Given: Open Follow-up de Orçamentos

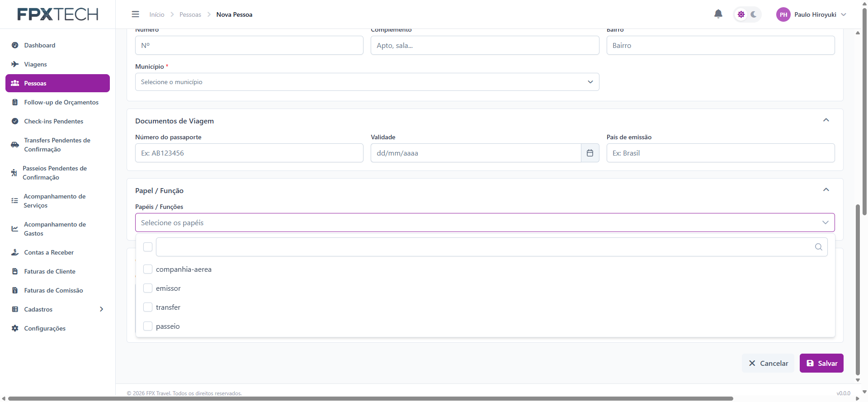Looking at the screenshot, I should click(57, 102).
